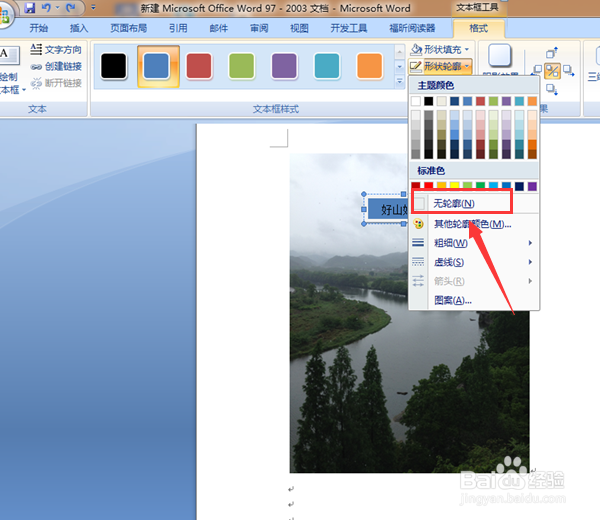Click the Office button
Screen dimensions: 600x520
5,15
